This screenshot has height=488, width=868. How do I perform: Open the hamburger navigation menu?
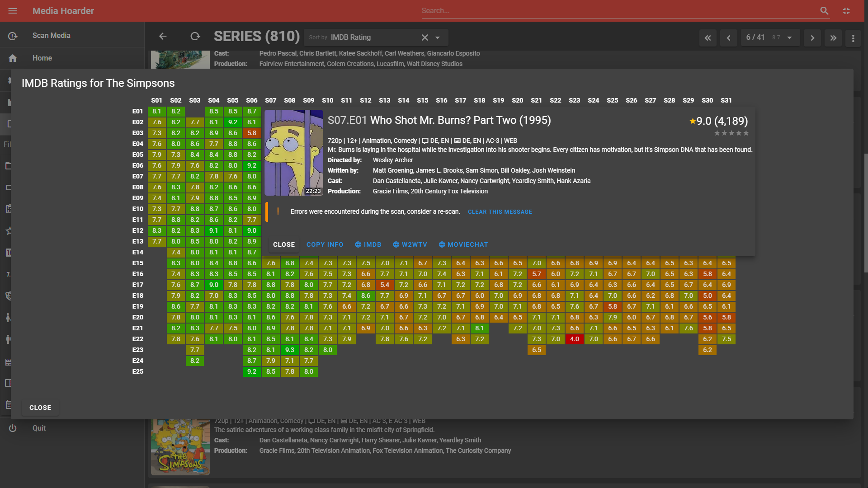[13, 11]
